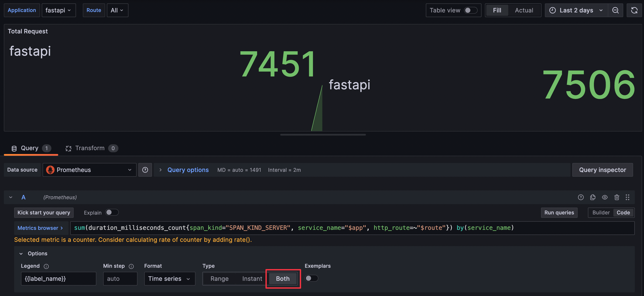
Task: Open the Route All dropdown
Action: coord(117,10)
